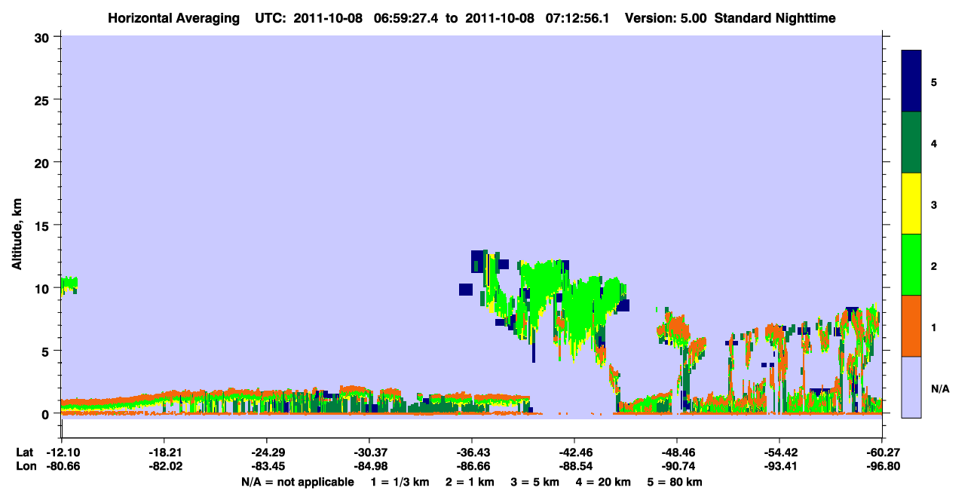The height and width of the screenshot is (503, 980).
Task: Click the bright green color bar segment labeled 2
Action: click(911, 265)
